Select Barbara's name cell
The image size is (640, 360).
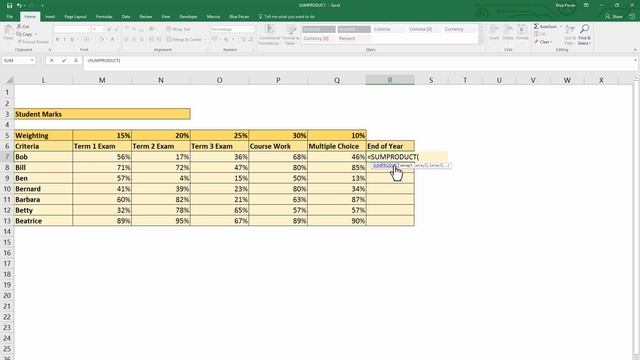tap(43, 200)
